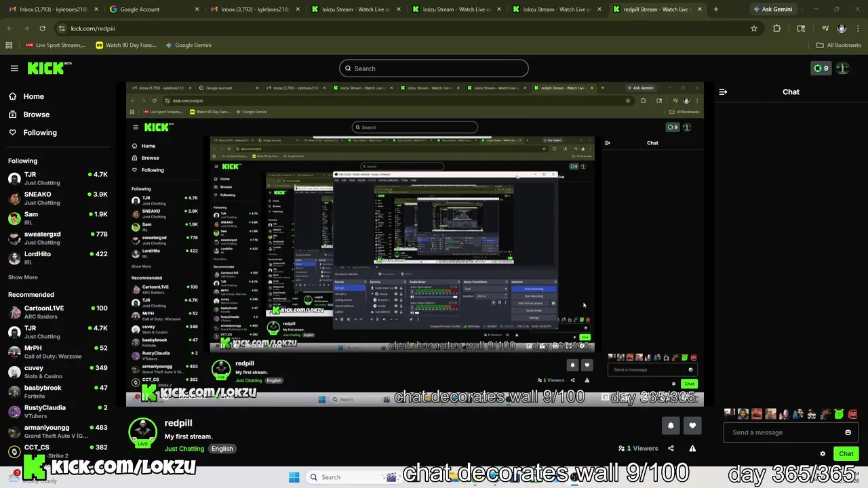Viewport: 868px width, 488px height.
Task: Open RustyClaudia's VTubers channel
Action: 58,411
